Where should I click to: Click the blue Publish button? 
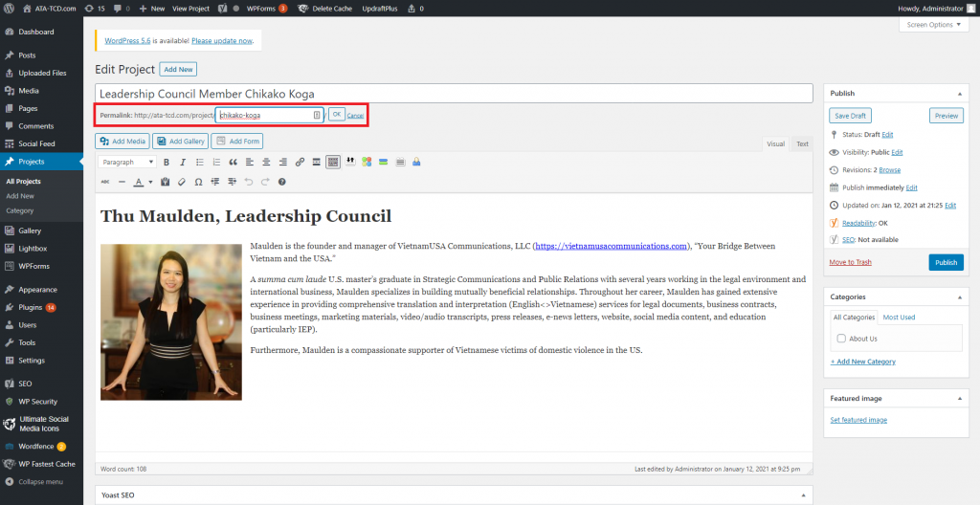946,262
